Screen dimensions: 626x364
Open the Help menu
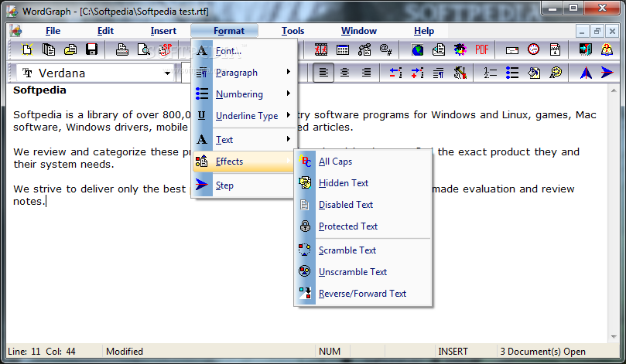pos(423,31)
